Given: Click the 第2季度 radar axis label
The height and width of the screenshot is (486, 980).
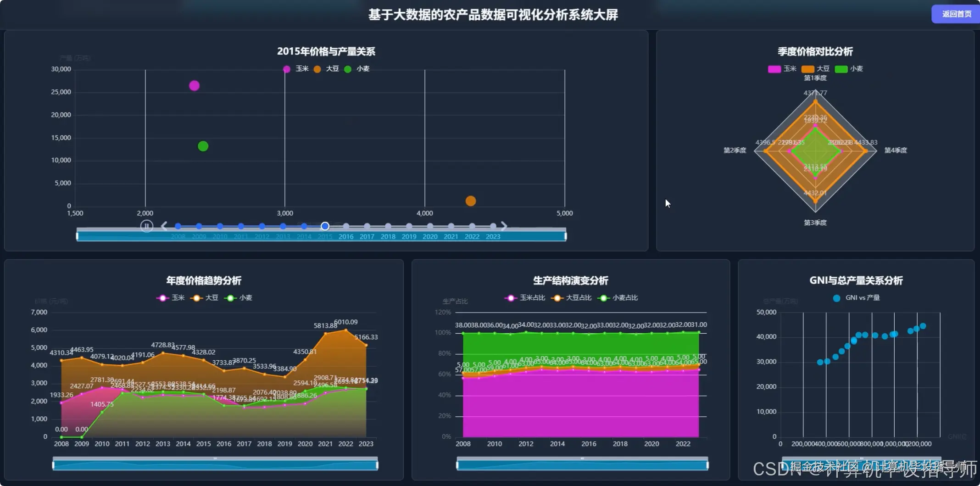Looking at the screenshot, I should [735, 151].
